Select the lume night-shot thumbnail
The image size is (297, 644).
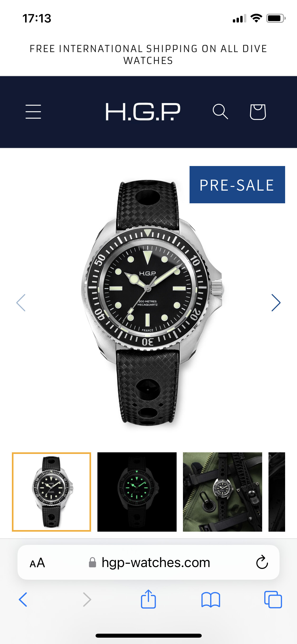click(137, 492)
